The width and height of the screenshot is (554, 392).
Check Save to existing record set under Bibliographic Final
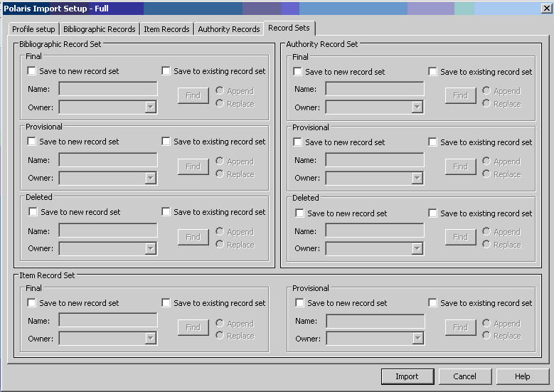coord(166,70)
